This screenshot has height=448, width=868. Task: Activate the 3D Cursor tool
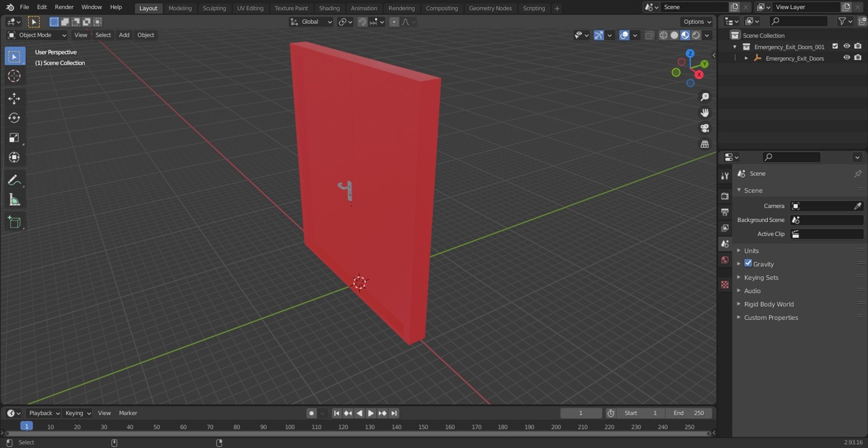click(x=14, y=76)
